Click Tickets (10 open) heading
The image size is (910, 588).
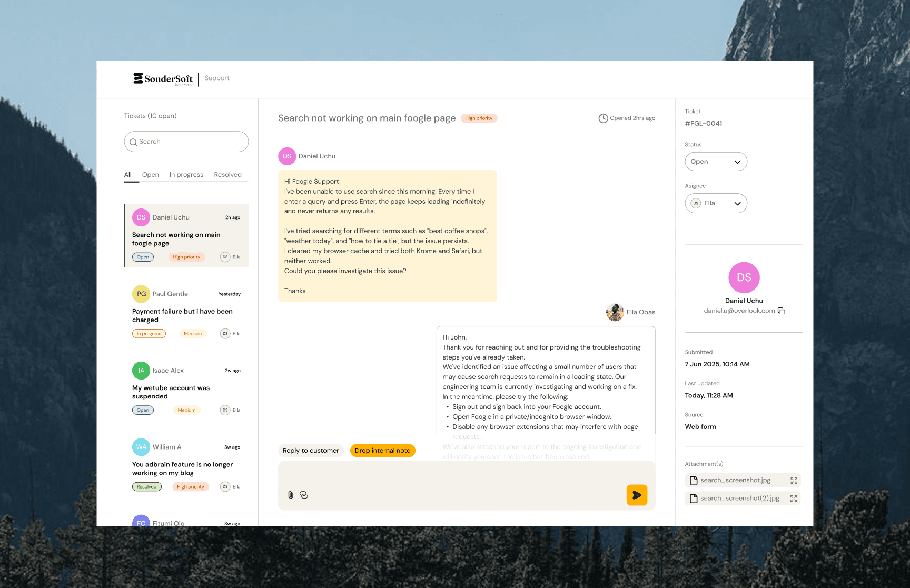point(151,116)
